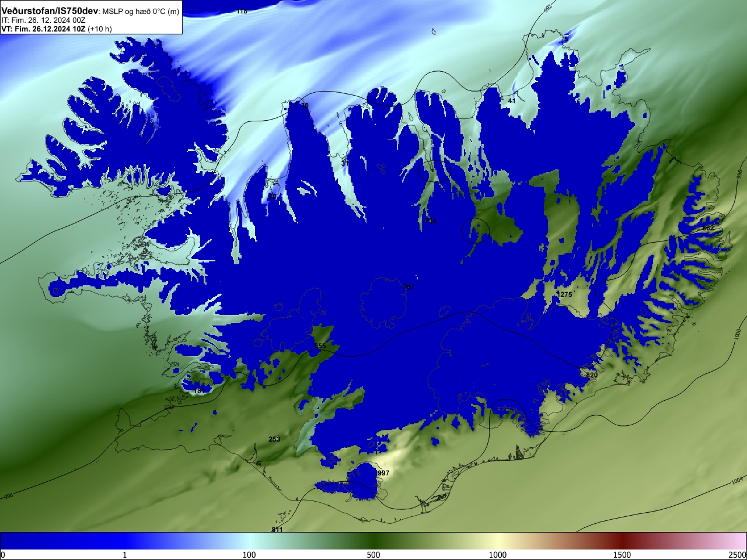Viewport: 747px width, 560px height.
Task: Click the colorbar tick label 500
Action: coord(373,555)
